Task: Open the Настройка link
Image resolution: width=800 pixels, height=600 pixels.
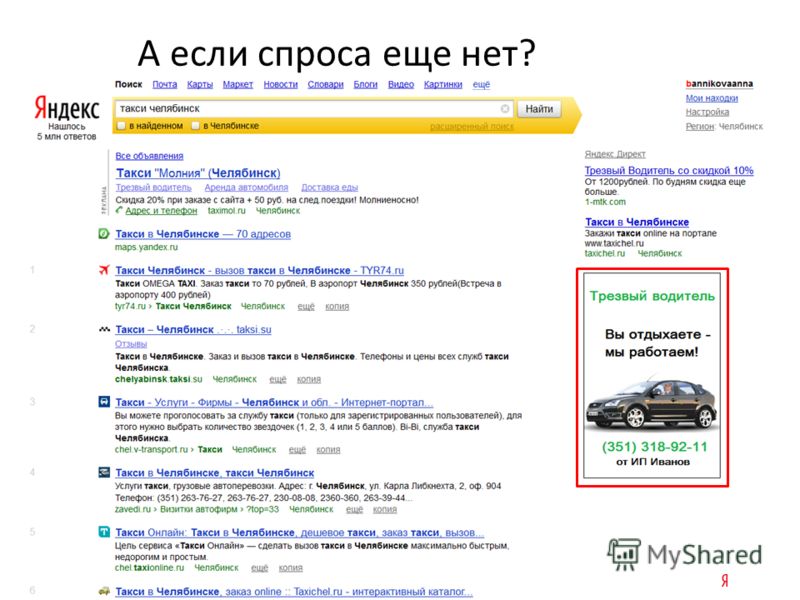Action: click(707, 112)
